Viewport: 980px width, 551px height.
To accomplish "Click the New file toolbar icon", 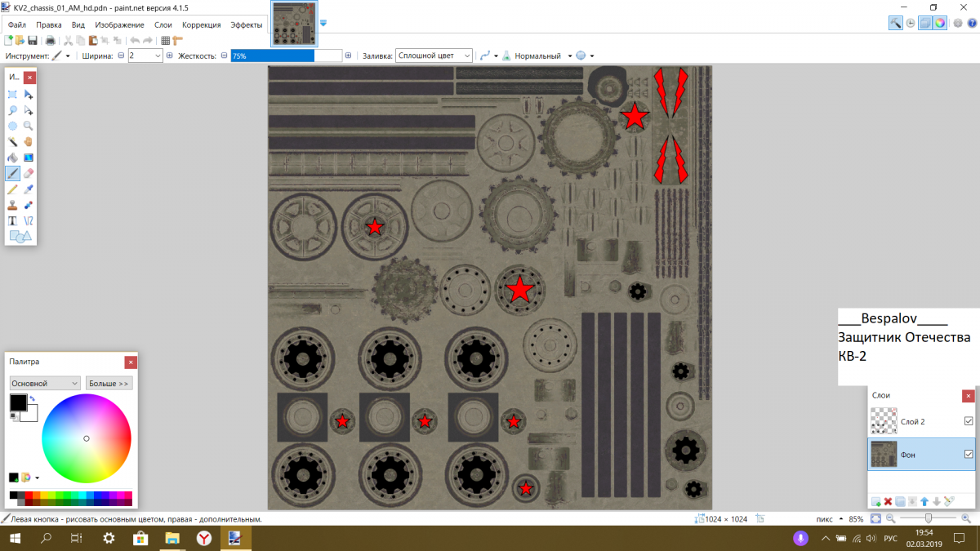I will (x=8, y=40).
